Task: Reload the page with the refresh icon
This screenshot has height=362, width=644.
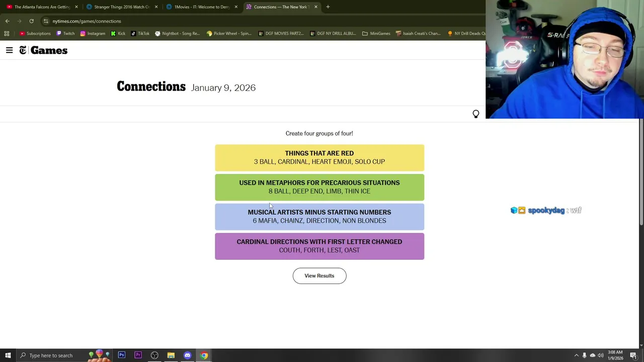Action: 31,21
